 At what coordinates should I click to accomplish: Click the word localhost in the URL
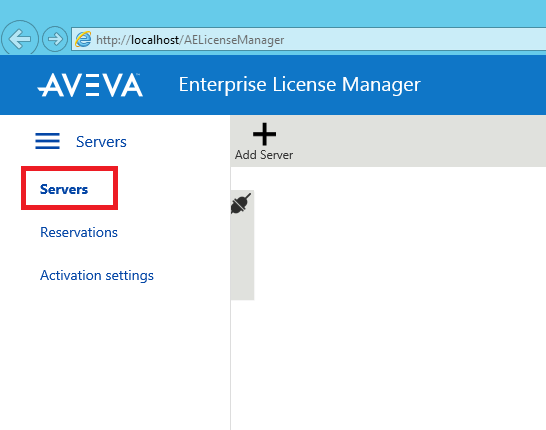155,40
